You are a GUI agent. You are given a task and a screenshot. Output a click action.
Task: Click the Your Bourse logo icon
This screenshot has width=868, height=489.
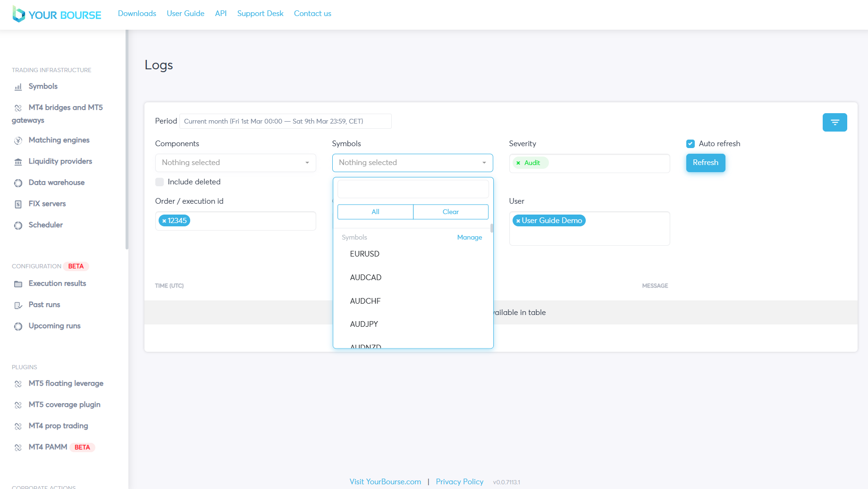pyautogui.click(x=18, y=14)
